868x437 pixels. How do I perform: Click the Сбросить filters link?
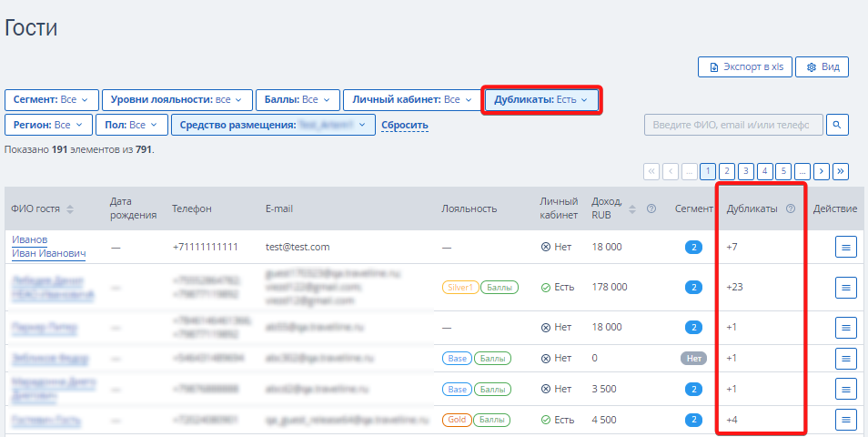point(405,125)
